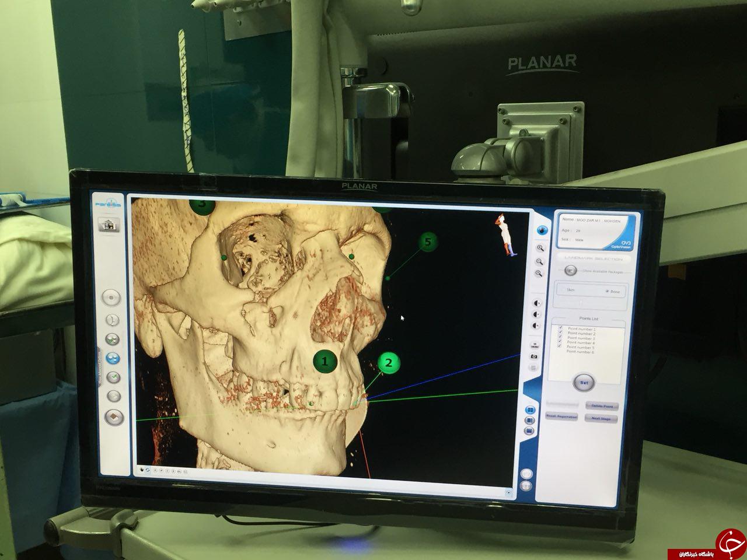Click the Show Available Packages round button
Image resolution: width=747 pixels, height=560 pixels.
(x=571, y=270)
